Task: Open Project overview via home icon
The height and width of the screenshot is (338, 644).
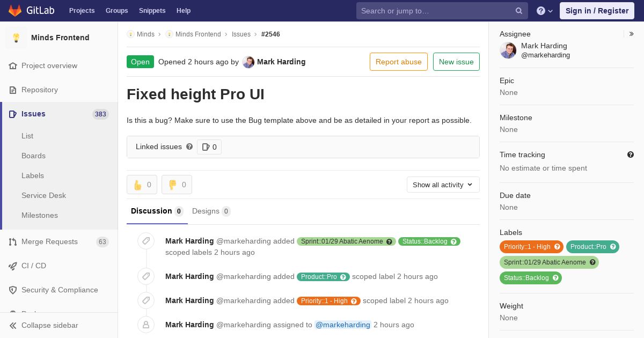Action: tap(13, 65)
